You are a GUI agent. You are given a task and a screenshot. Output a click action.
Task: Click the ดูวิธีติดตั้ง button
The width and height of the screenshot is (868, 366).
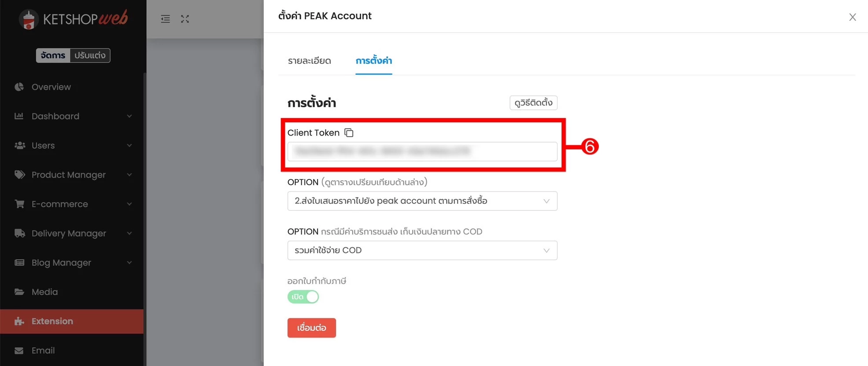[533, 102]
